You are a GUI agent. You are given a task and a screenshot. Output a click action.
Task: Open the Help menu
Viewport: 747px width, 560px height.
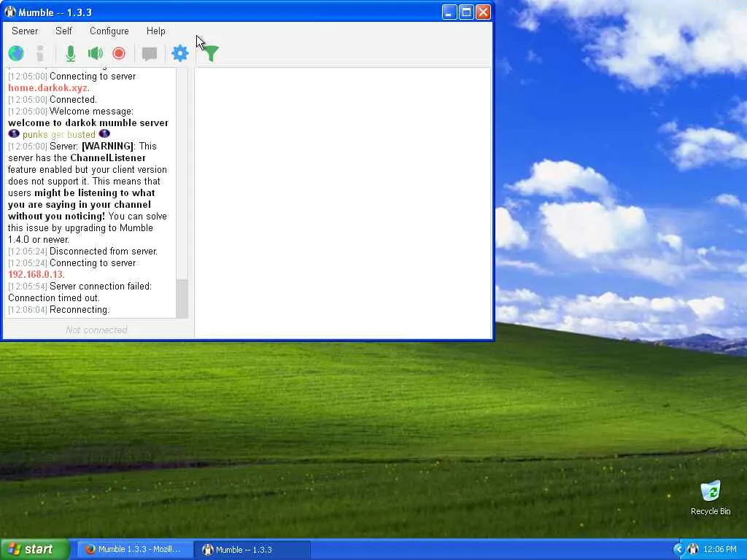[156, 31]
